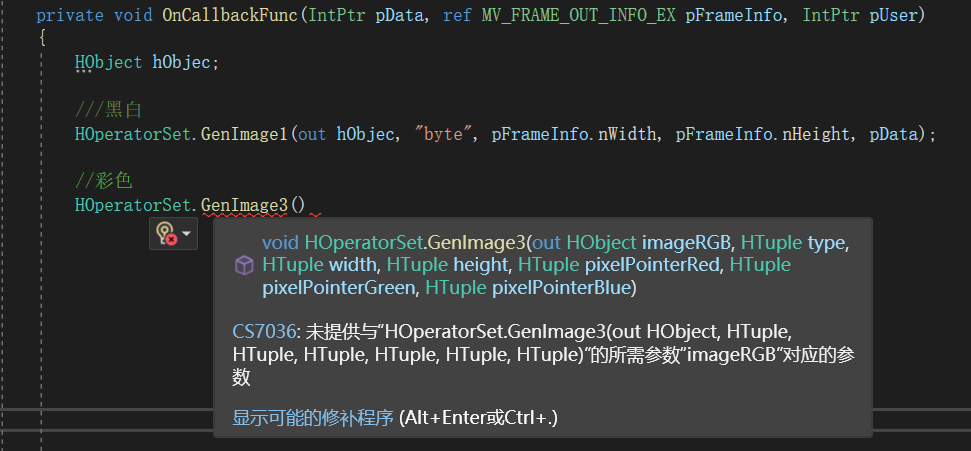This screenshot has height=451, width=971.
Task: Place cursor in the //彩色 comment
Action: (104, 181)
